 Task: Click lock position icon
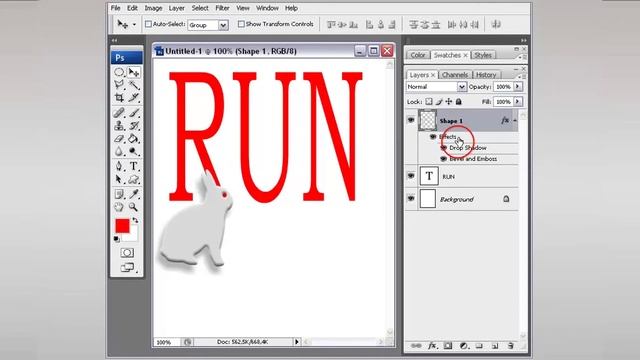click(x=449, y=102)
